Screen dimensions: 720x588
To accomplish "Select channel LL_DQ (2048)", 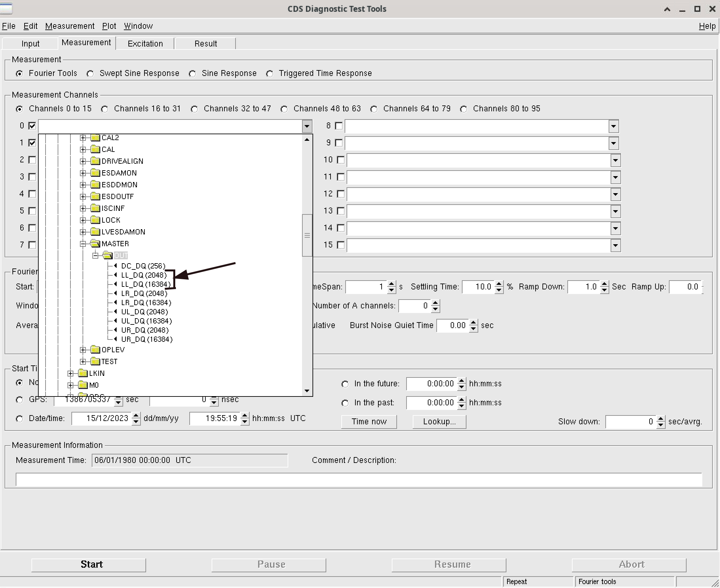I will [x=144, y=275].
